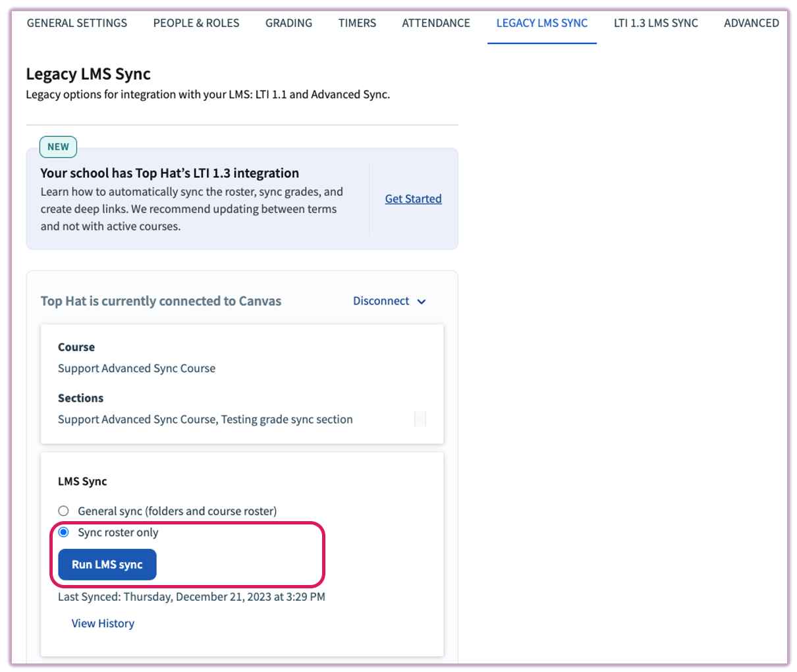This screenshot has width=797, height=672.
Task: Click the Get Started link
Action: point(413,199)
